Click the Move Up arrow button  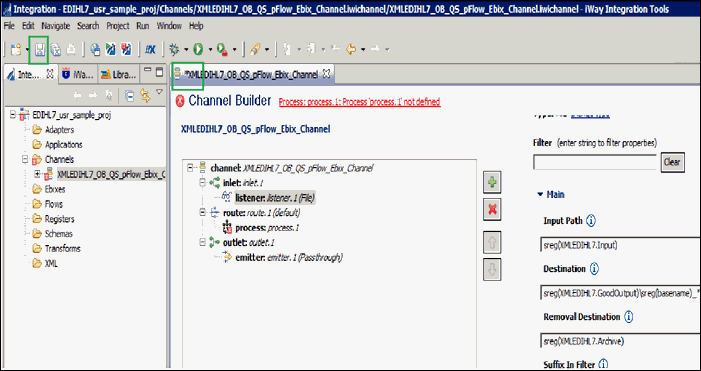[492, 243]
